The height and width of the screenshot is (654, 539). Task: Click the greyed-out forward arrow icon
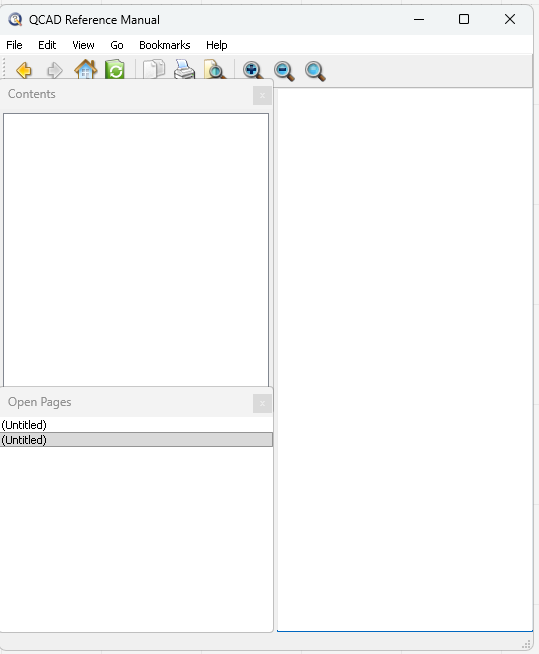point(55,70)
